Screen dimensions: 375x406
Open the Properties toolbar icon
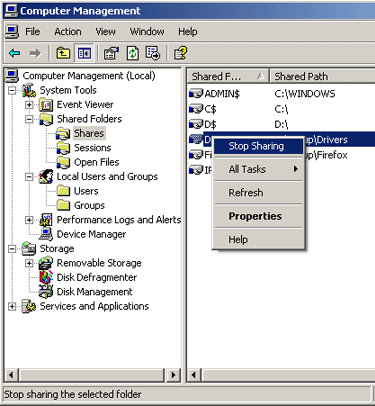[111, 53]
